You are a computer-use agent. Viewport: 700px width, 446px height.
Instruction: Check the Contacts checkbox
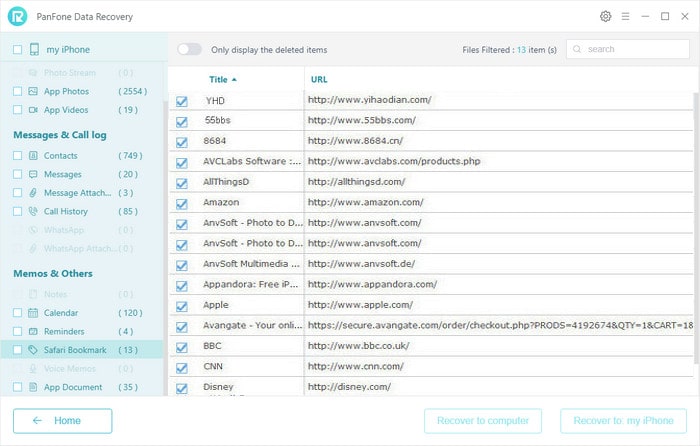[17, 155]
